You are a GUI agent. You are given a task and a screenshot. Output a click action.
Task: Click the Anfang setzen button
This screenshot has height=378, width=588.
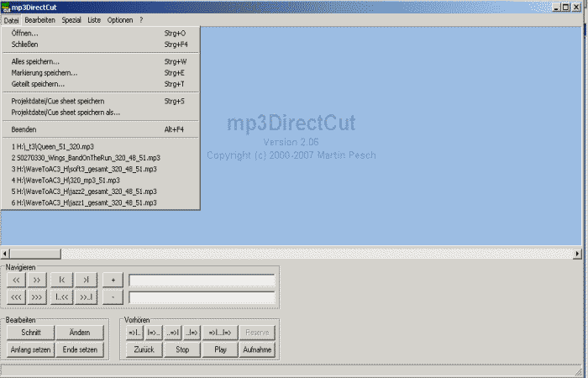tap(30, 349)
